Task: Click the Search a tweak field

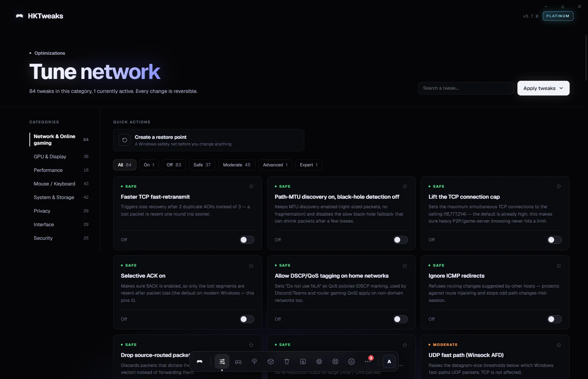Action: (466, 88)
